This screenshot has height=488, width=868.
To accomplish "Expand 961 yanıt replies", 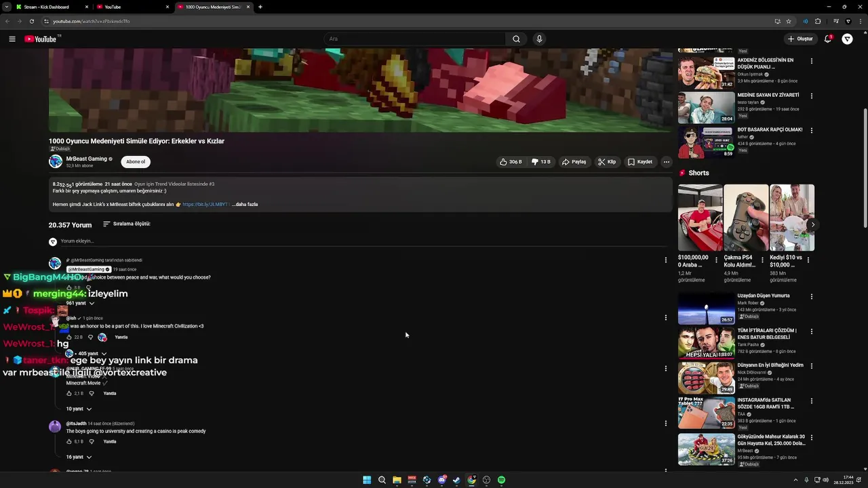I will (x=80, y=303).
